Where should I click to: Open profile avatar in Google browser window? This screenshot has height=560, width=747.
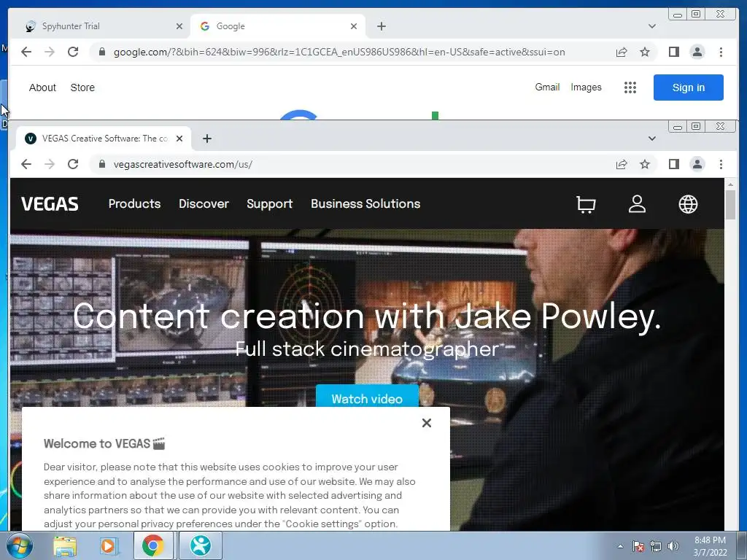point(697,52)
